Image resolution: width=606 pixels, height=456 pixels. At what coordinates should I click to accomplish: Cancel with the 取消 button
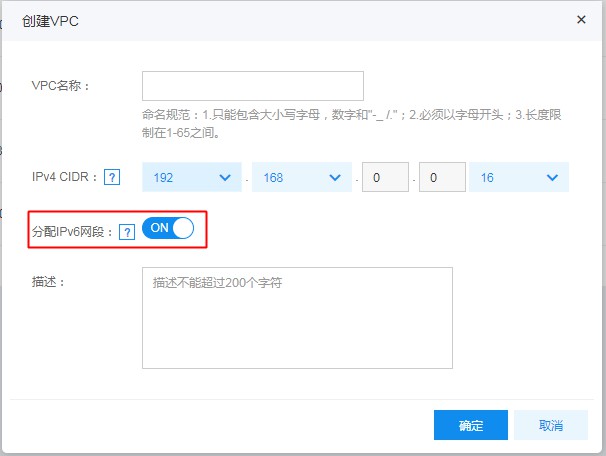[551, 425]
